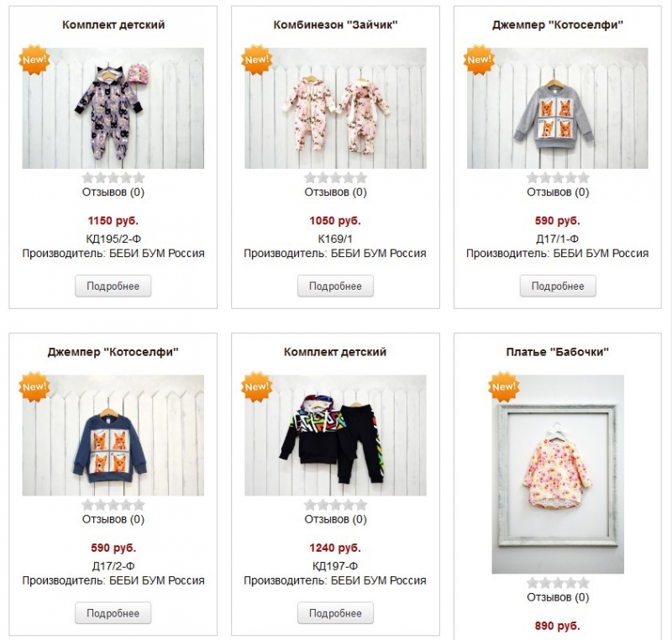View the pink bunny jumpsuits photo
This screenshot has width=672, height=640.
tap(335, 108)
